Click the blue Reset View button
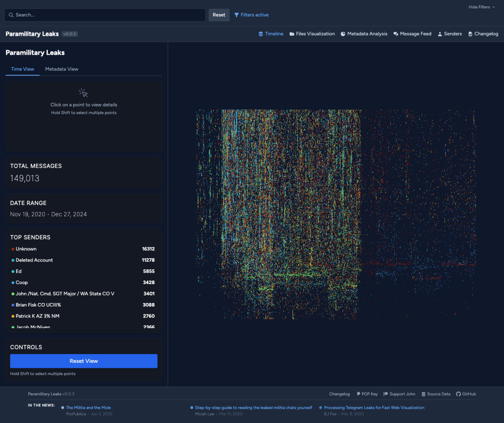This screenshot has width=504, height=423. pos(84,361)
